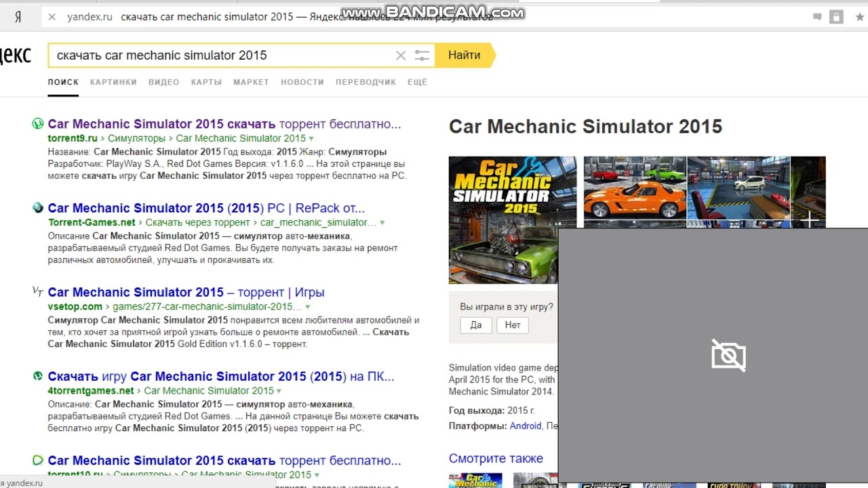This screenshot has height=488, width=868.
Task: Click the Смотрите также heading link
Action: point(496,459)
